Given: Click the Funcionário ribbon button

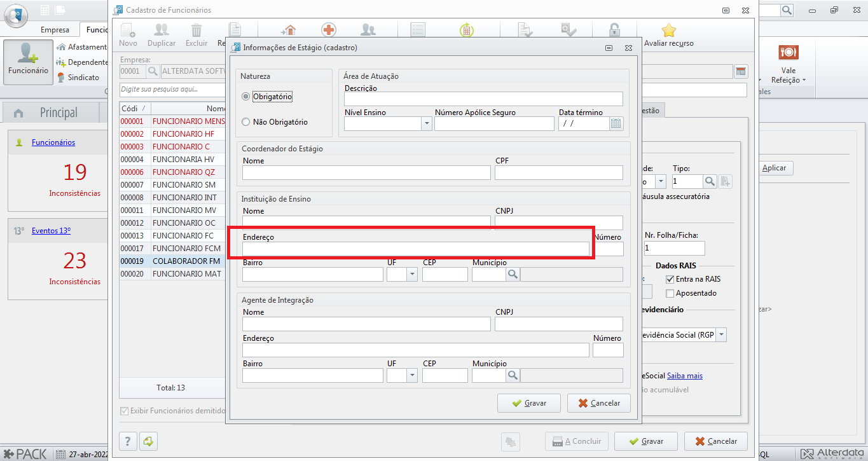Looking at the screenshot, I should point(28,62).
